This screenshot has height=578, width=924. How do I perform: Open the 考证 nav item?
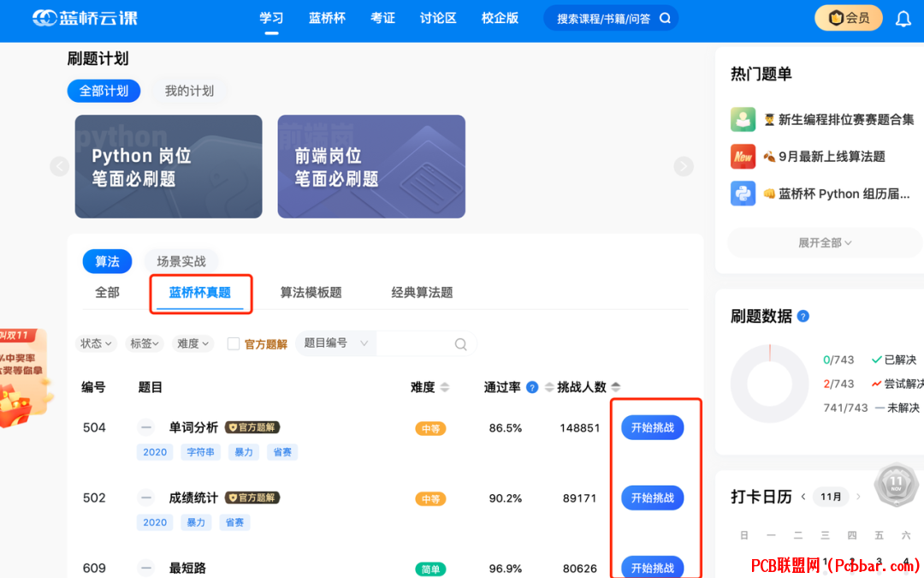(382, 18)
